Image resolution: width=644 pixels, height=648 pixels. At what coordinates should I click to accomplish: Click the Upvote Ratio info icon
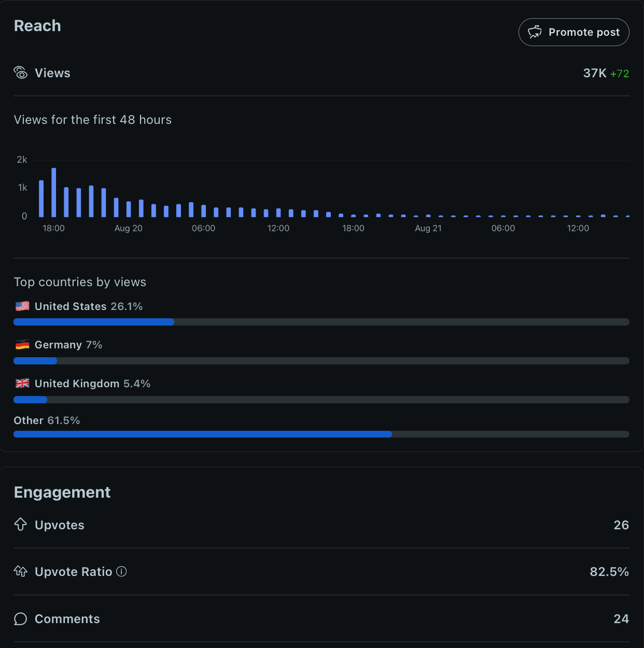point(121,571)
